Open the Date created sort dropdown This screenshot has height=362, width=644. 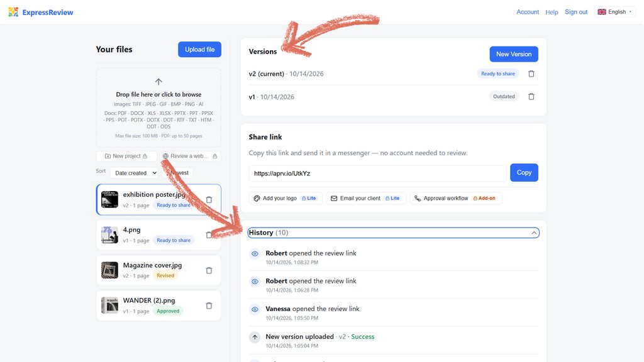coord(135,173)
